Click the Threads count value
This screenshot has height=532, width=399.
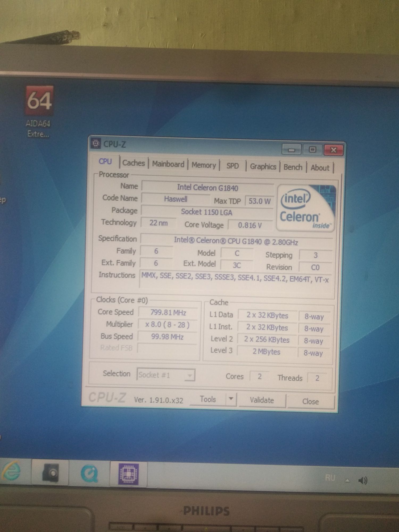pos(317,378)
